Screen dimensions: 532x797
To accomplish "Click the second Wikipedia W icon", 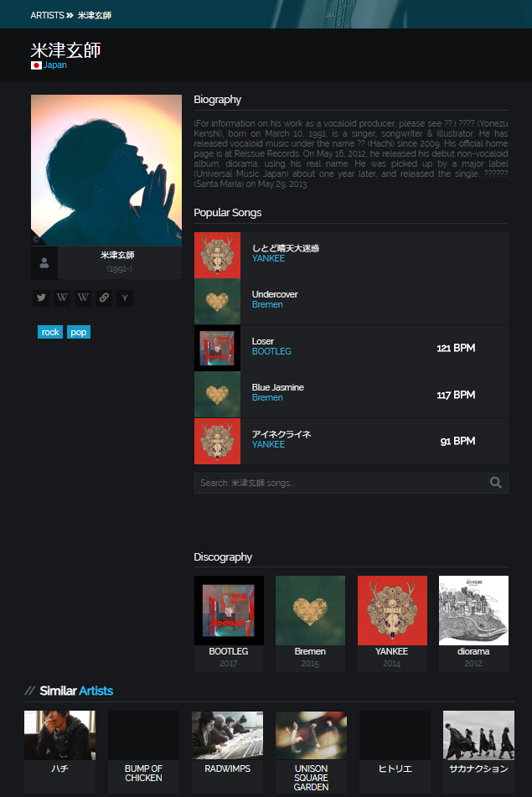I will (83, 298).
